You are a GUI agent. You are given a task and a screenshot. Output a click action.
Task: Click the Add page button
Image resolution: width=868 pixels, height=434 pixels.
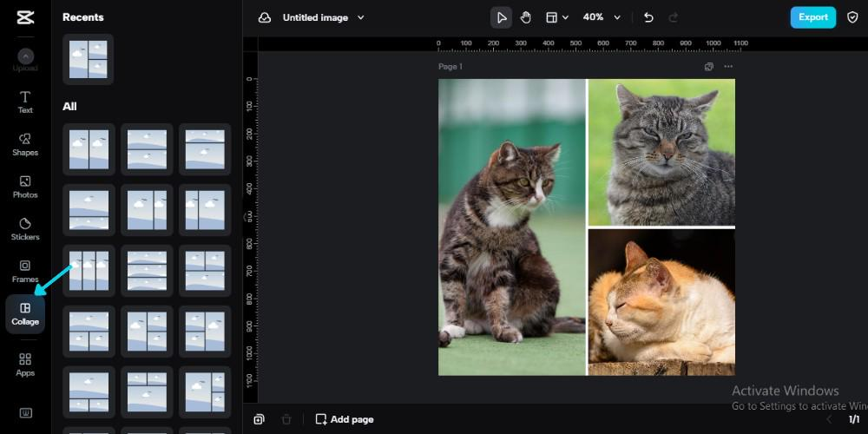coord(345,419)
